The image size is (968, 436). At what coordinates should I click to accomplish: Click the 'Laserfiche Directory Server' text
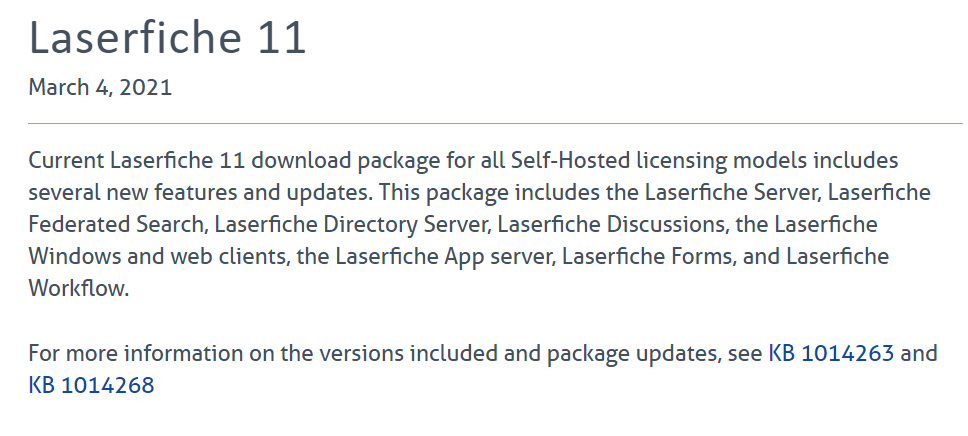coord(351,225)
